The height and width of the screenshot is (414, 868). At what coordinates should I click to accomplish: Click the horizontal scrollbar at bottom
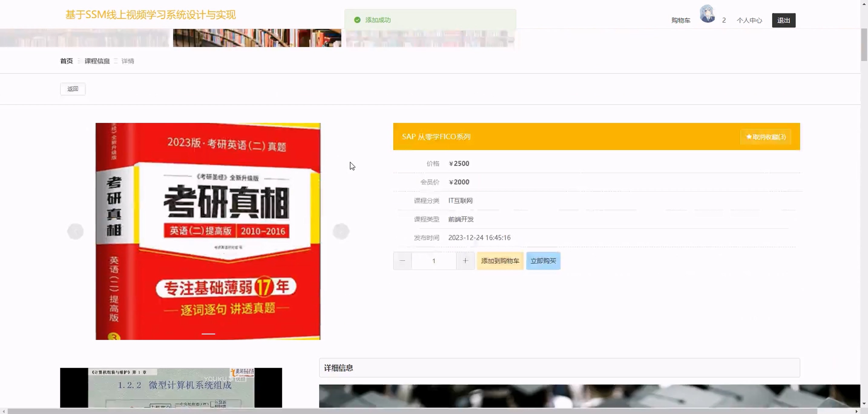click(x=412, y=411)
